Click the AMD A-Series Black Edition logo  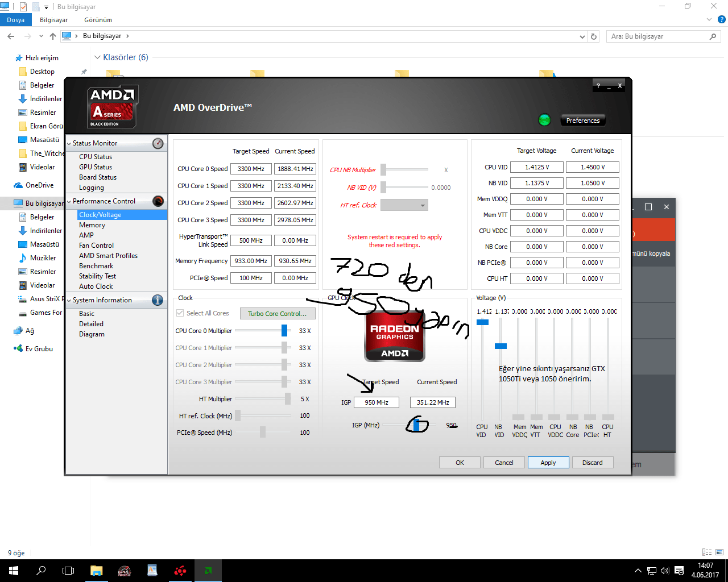tap(113, 107)
